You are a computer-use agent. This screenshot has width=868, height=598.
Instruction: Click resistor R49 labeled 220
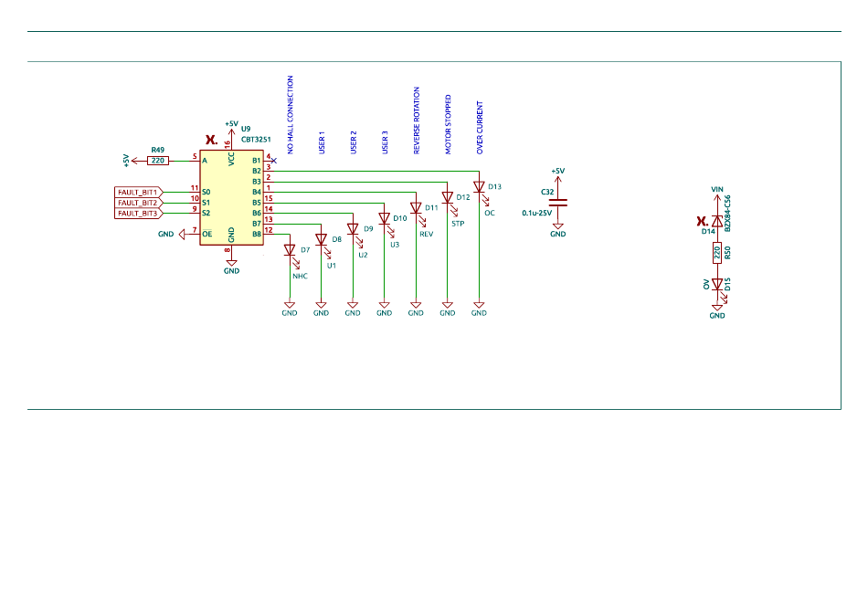coord(158,161)
